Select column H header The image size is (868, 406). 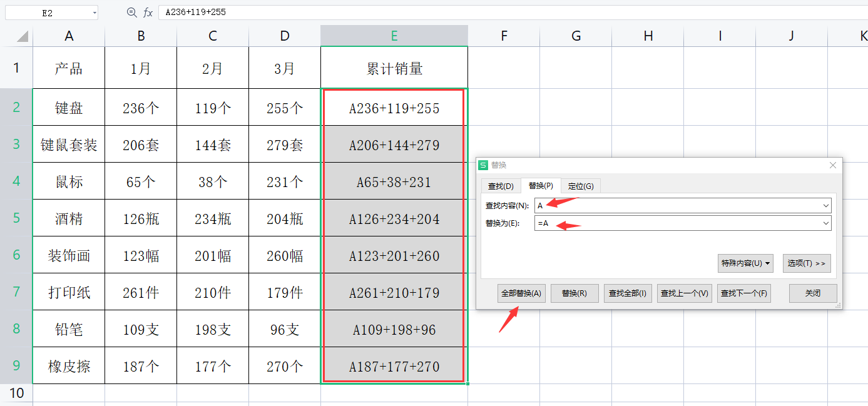648,36
